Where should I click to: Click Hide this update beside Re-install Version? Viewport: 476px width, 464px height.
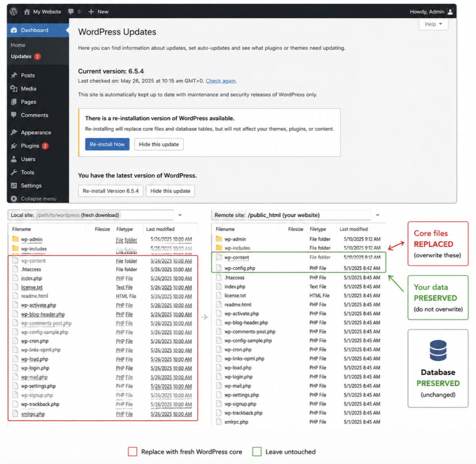(x=170, y=191)
